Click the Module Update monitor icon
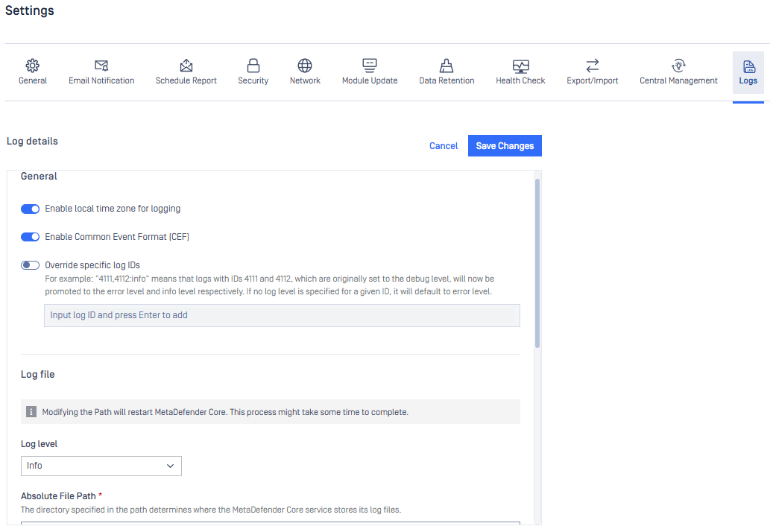The image size is (770, 532). [x=369, y=66]
